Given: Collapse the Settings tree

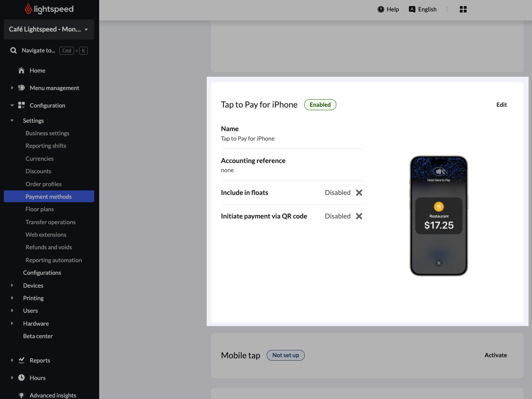Looking at the screenshot, I should click(x=12, y=120).
